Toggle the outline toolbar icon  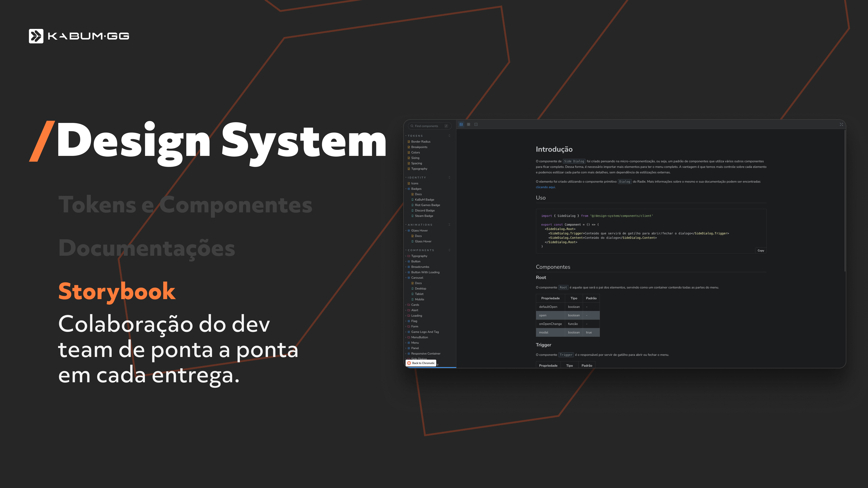coord(476,124)
